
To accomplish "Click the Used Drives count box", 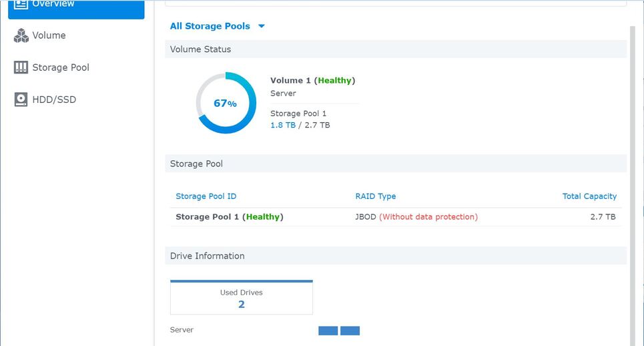I will pos(241,298).
